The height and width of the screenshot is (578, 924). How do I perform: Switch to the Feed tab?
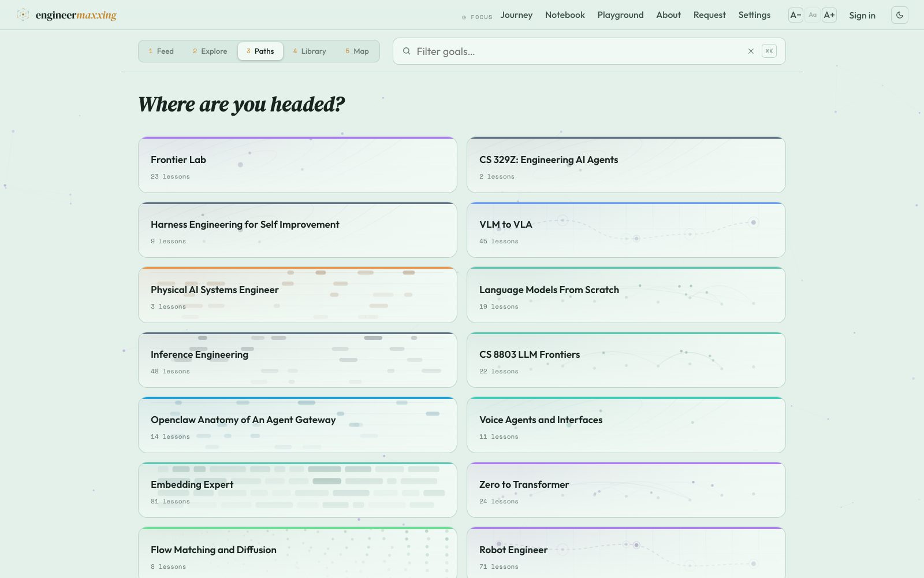point(161,51)
